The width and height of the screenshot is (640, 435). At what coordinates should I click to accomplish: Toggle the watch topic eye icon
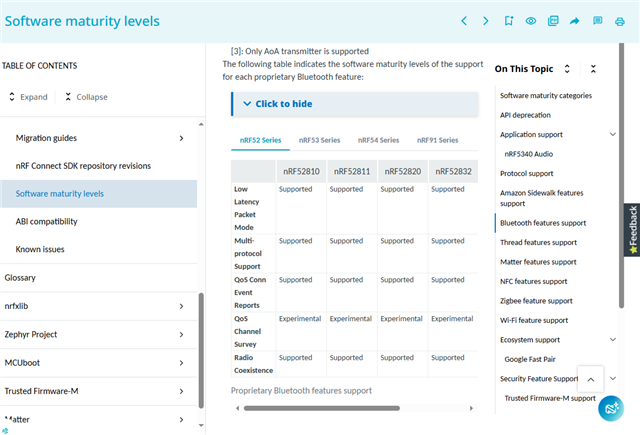531,21
